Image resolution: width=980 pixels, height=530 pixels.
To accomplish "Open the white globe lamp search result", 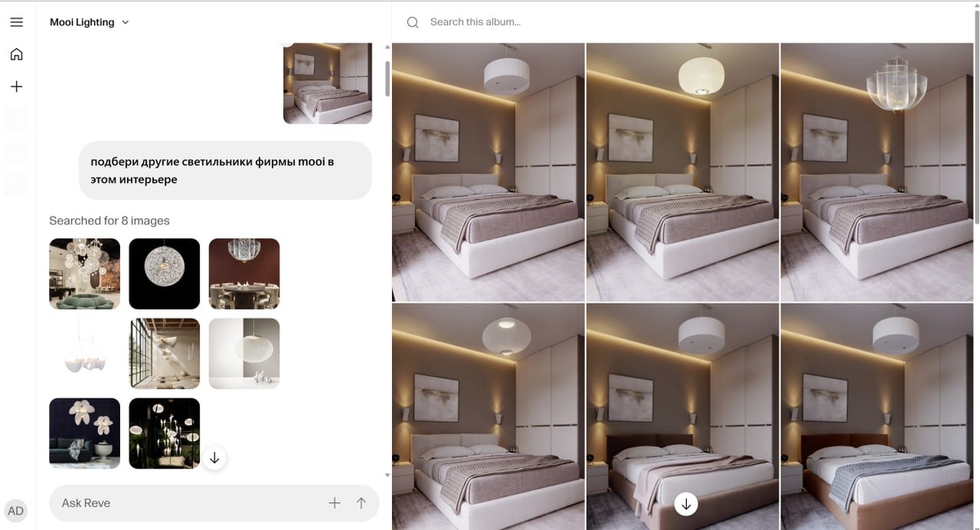I will coord(244,354).
